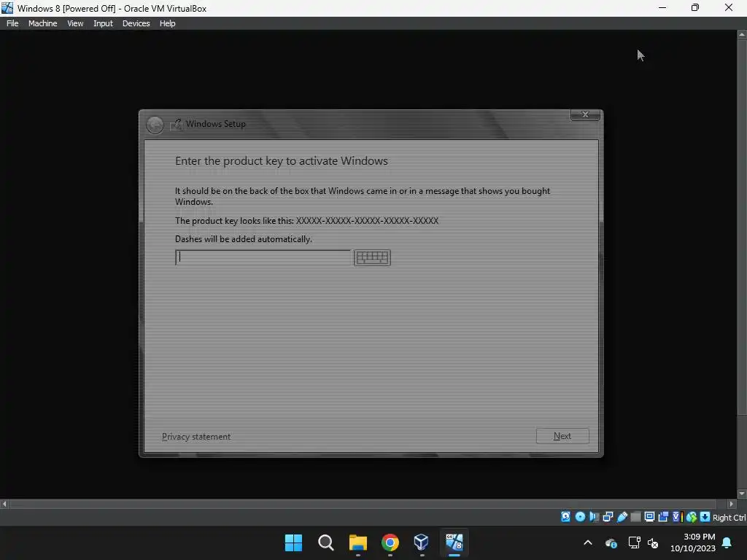Click the hard disk activity status icon
The width and height of the screenshot is (747, 560).
(565, 517)
